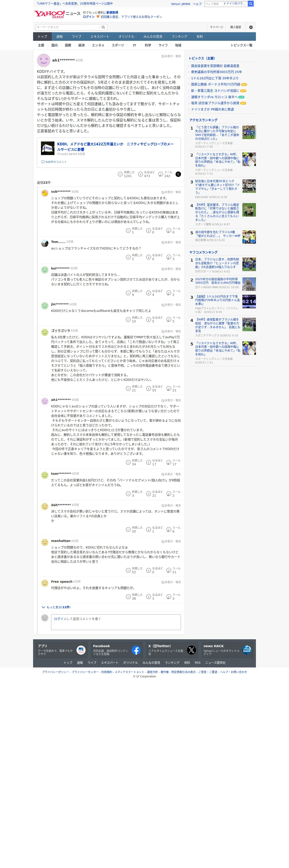The height and width of the screenshot is (868, 289).
Task: Click なるほど icon on koi reply
Action: point(148,293)
